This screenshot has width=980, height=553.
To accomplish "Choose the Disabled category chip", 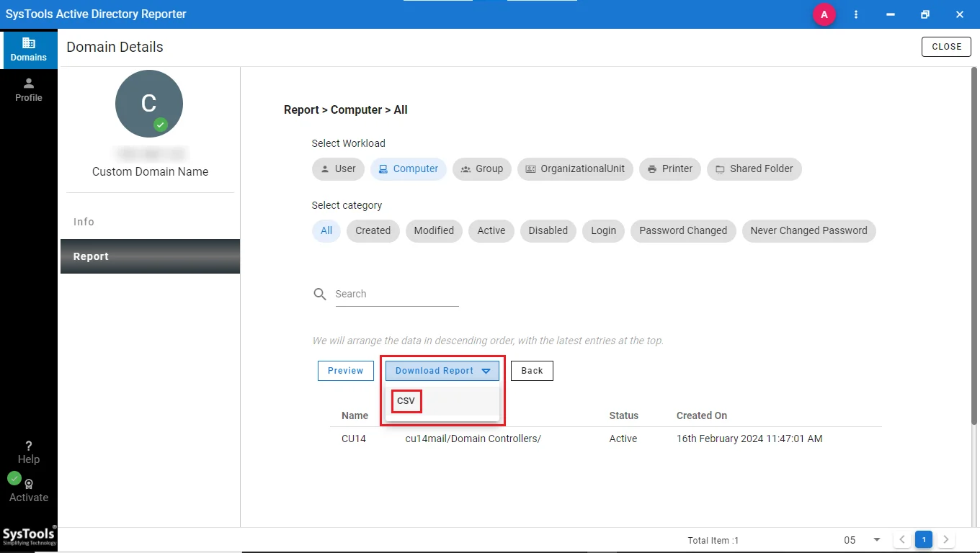I will click(548, 231).
